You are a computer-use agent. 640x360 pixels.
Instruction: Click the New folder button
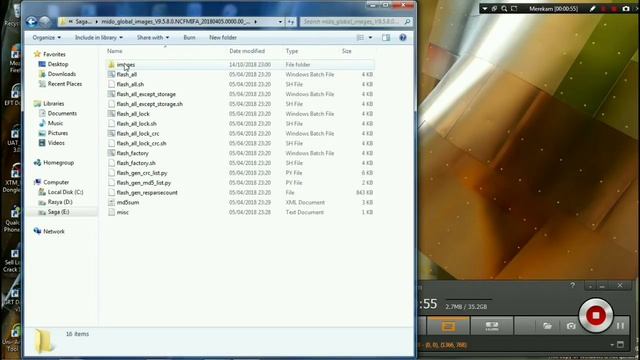pos(223,38)
